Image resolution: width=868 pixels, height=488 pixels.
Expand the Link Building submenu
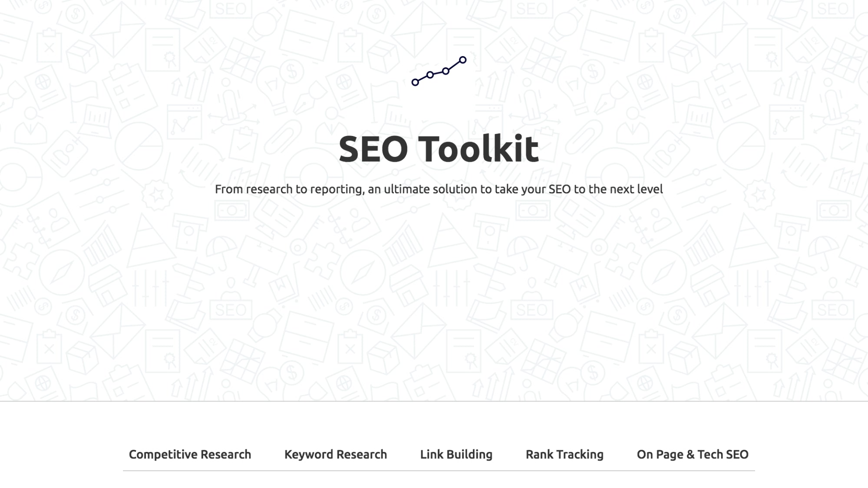[456, 454]
